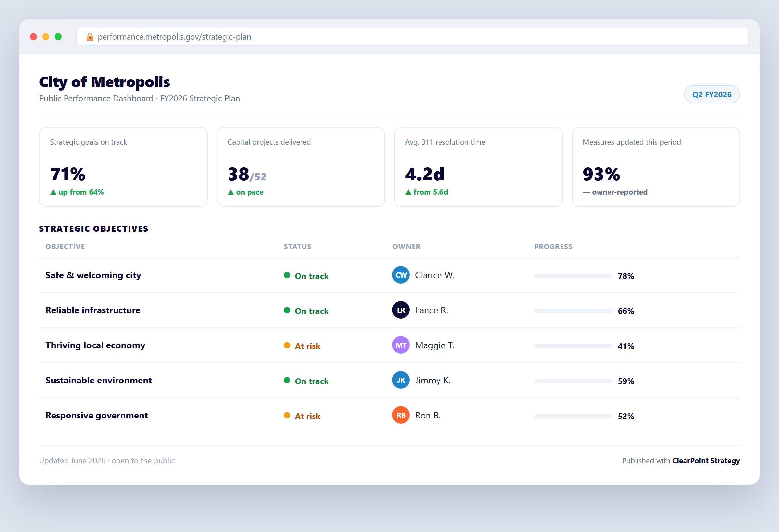The height and width of the screenshot is (532, 779).
Task: Click the 'At risk' status for Thriving local economy
Action: tap(307, 346)
